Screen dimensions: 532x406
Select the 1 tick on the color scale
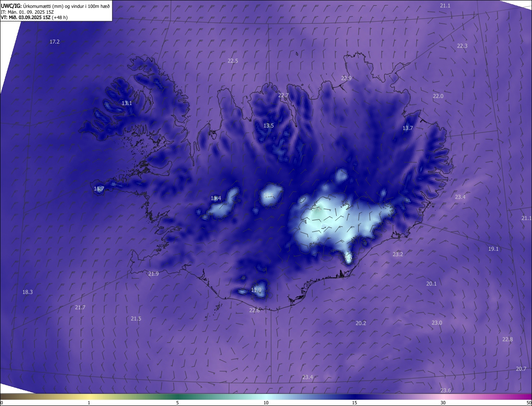click(89, 403)
